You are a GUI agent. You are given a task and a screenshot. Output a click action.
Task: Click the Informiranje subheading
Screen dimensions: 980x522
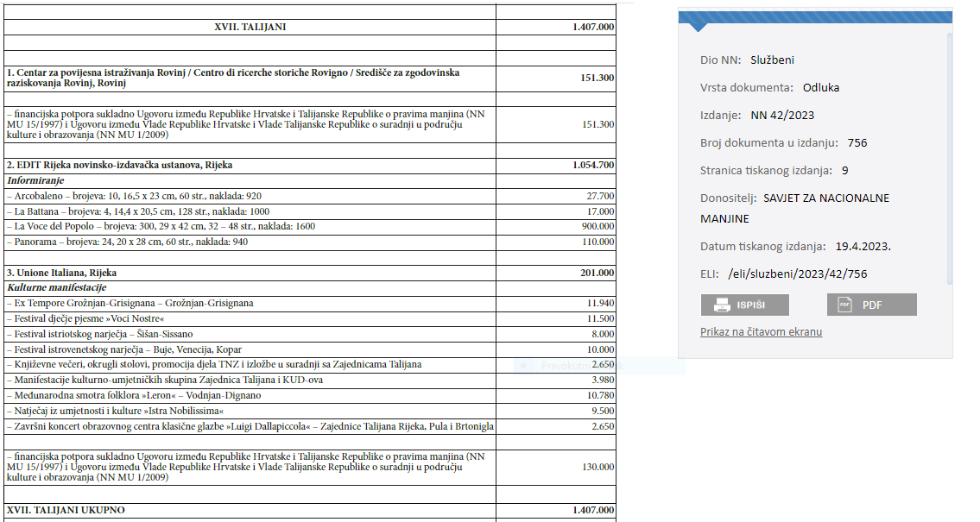(x=35, y=181)
